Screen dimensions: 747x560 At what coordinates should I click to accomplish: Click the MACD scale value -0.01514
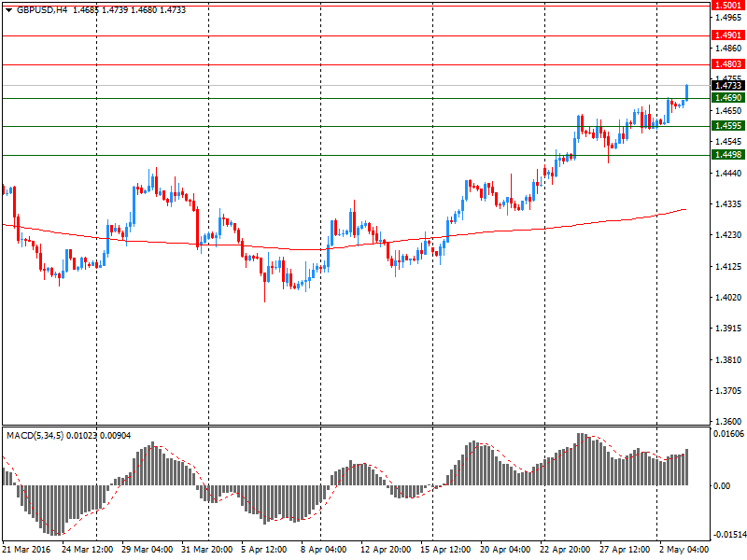tap(728, 535)
